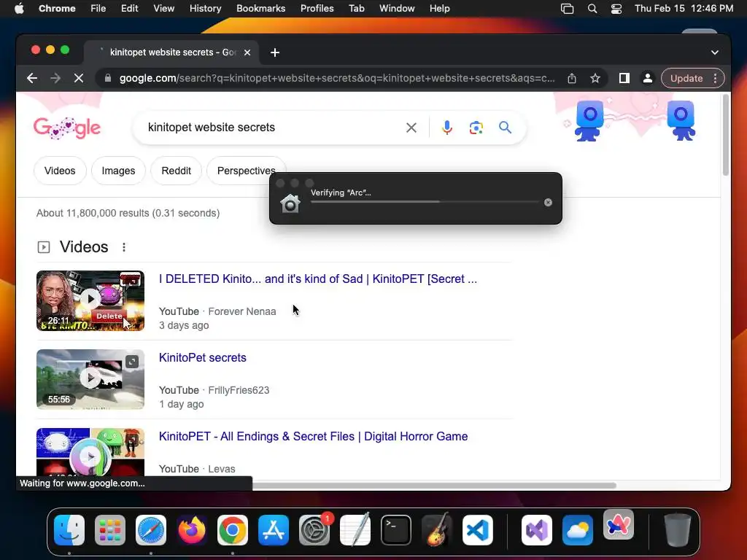Search by image with Google Lens
The height and width of the screenshot is (560, 747).
pyautogui.click(x=476, y=128)
